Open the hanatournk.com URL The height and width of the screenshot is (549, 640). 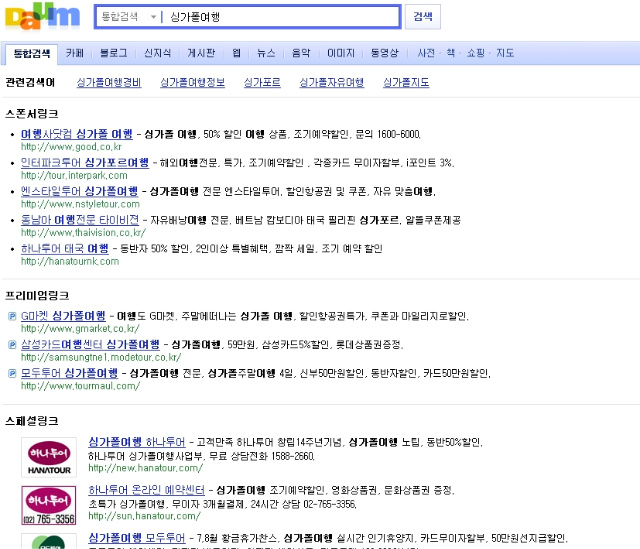pyautogui.click(x=70, y=261)
